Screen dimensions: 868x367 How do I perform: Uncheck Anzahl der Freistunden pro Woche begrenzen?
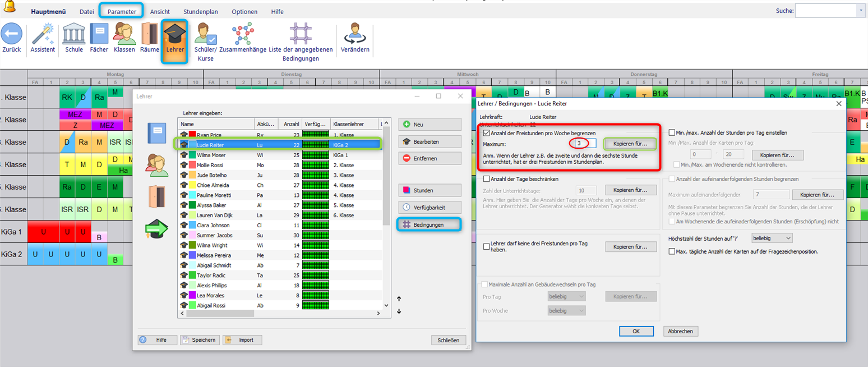[486, 133]
